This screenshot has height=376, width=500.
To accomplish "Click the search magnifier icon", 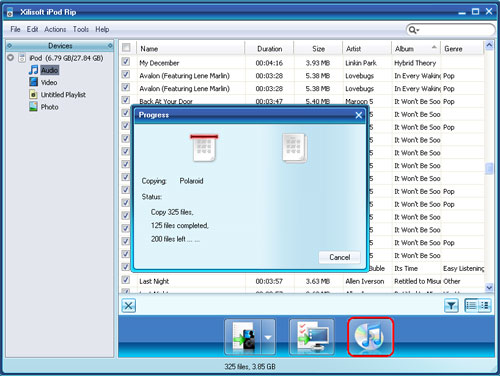I will click(x=412, y=30).
